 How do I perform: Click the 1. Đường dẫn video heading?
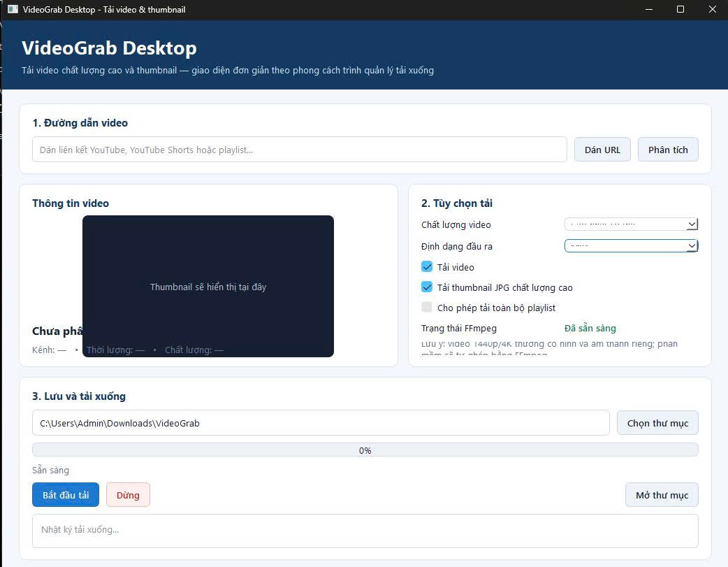[80, 122]
